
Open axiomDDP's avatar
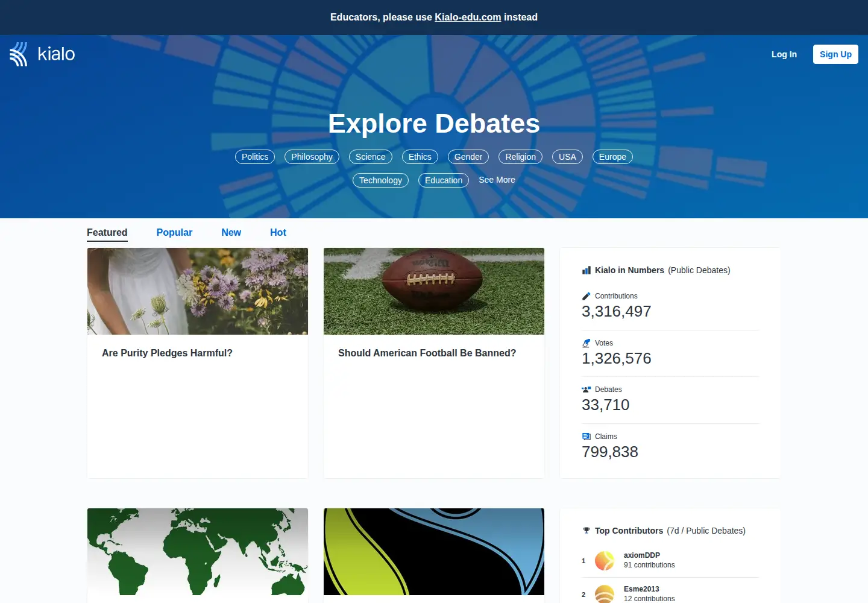click(605, 561)
